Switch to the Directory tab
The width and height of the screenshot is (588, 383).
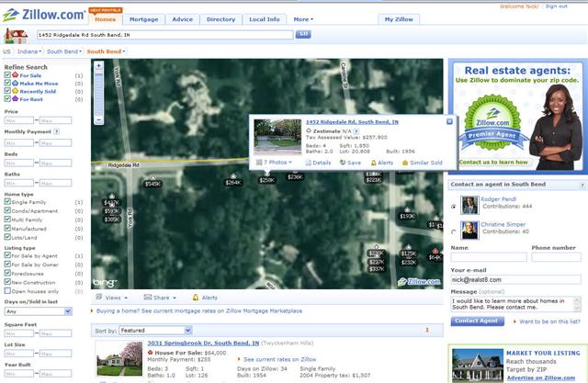coord(220,19)
